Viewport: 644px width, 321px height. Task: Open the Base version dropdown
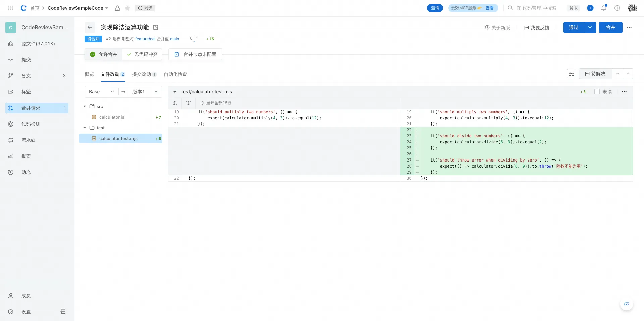(x=102, y=92)
